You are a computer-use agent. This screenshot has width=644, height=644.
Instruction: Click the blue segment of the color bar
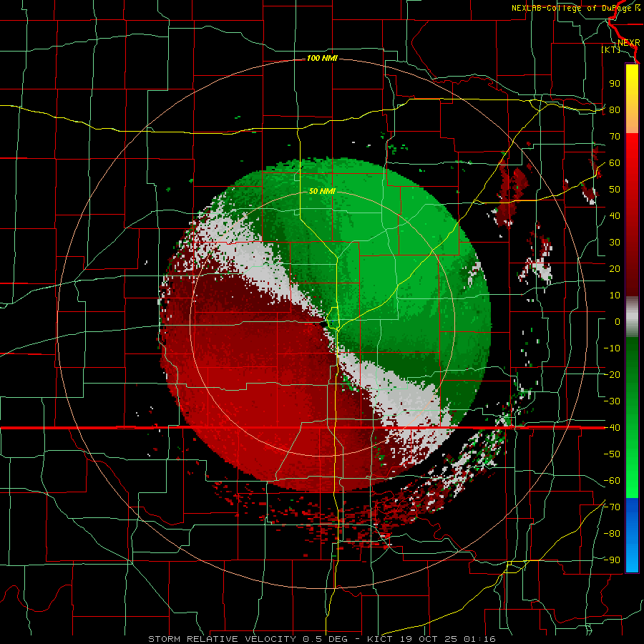[632, 535]
